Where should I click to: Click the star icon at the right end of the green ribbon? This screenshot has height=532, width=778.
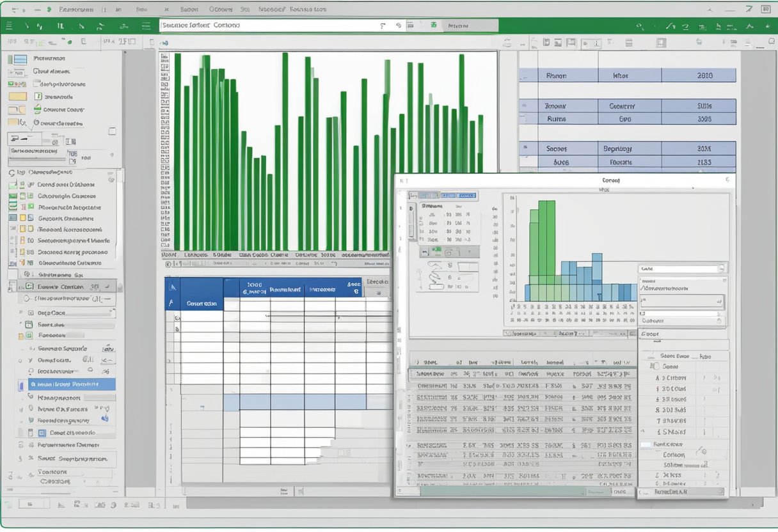pyautogui.click(x=767, y=26)
